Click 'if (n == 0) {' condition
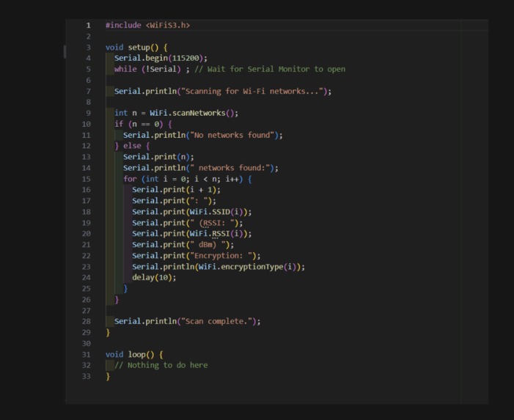Image resolution: width=514 pixels, height=420 pixels. pyautogui.click(x=143, y=124)
